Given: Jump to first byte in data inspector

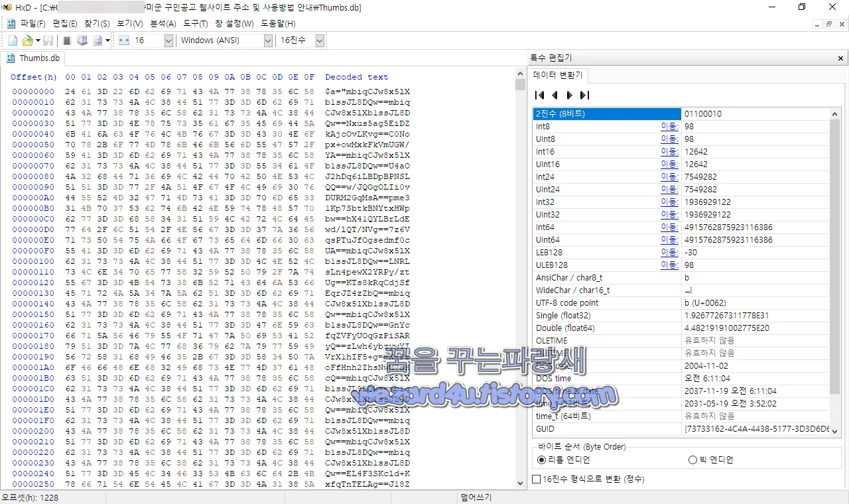Looking at the screenshot, I should 540,95.
